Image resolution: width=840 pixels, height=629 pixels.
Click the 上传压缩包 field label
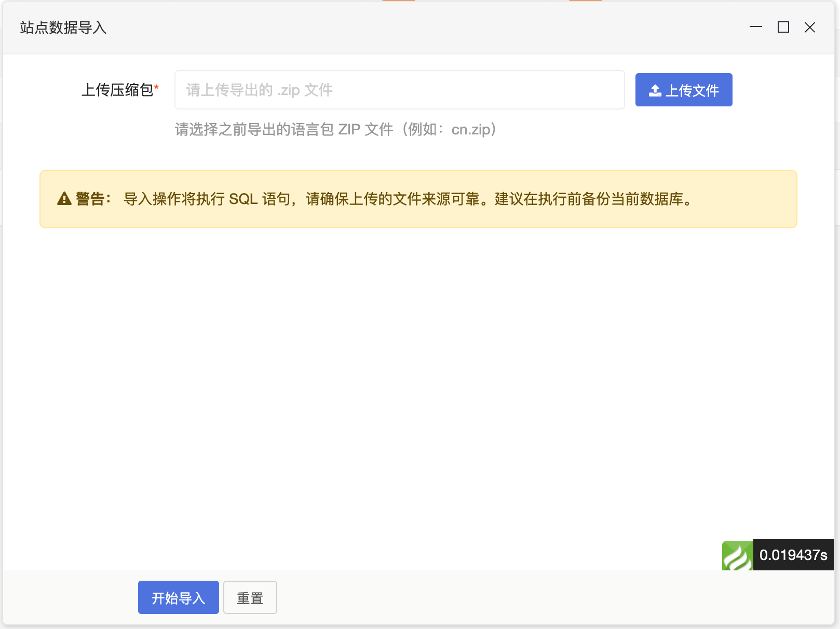[x=118, y=89]
